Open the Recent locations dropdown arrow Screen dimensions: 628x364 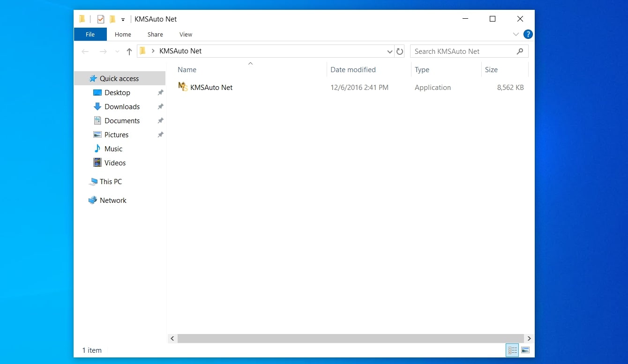117,52
